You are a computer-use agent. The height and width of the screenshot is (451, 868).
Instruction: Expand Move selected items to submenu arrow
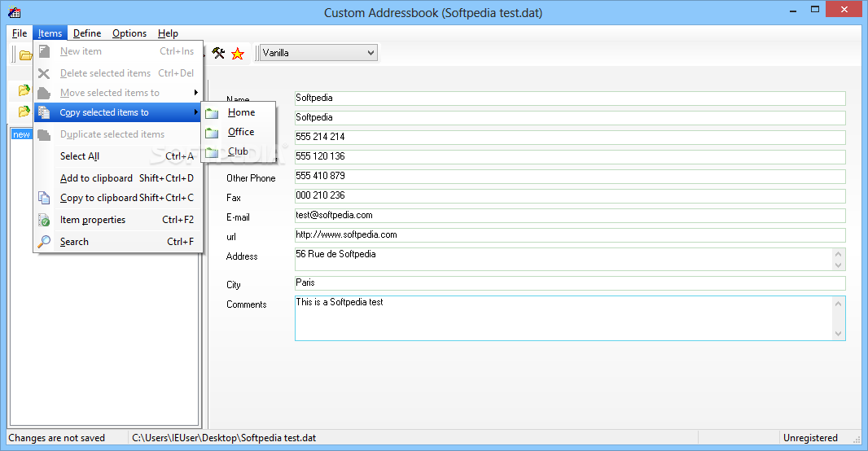[196, 93]
